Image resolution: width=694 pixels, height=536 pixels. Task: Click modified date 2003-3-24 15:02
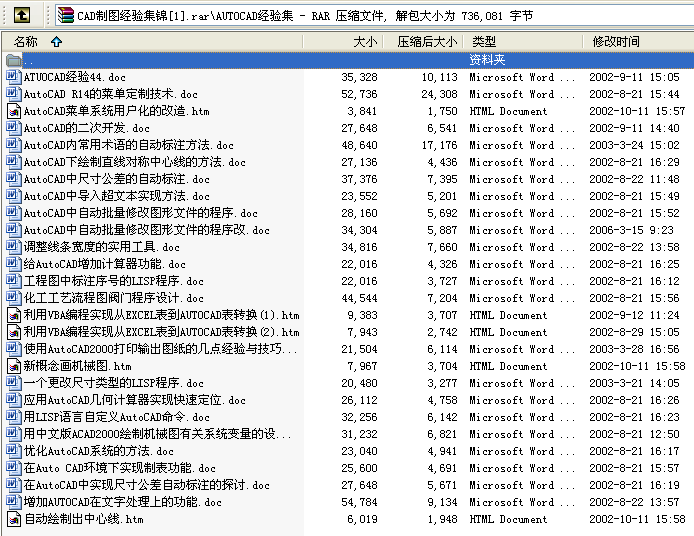(634, 145)
